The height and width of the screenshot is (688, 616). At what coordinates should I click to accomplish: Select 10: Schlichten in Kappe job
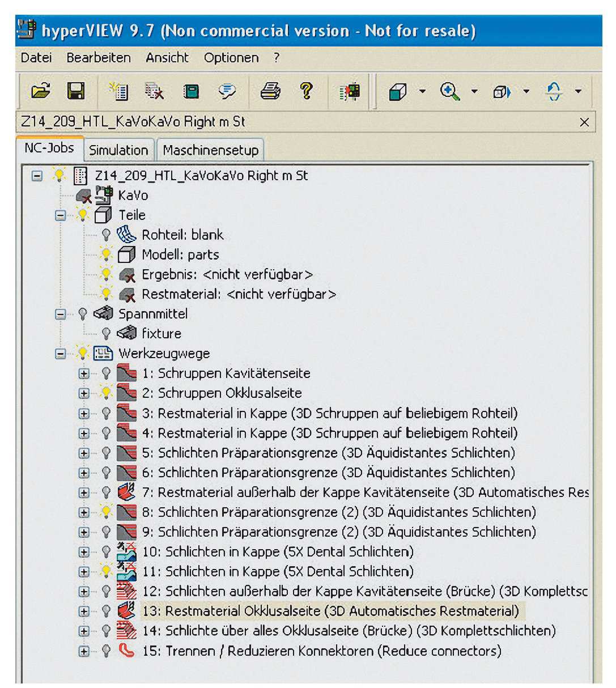click(278, 551)
